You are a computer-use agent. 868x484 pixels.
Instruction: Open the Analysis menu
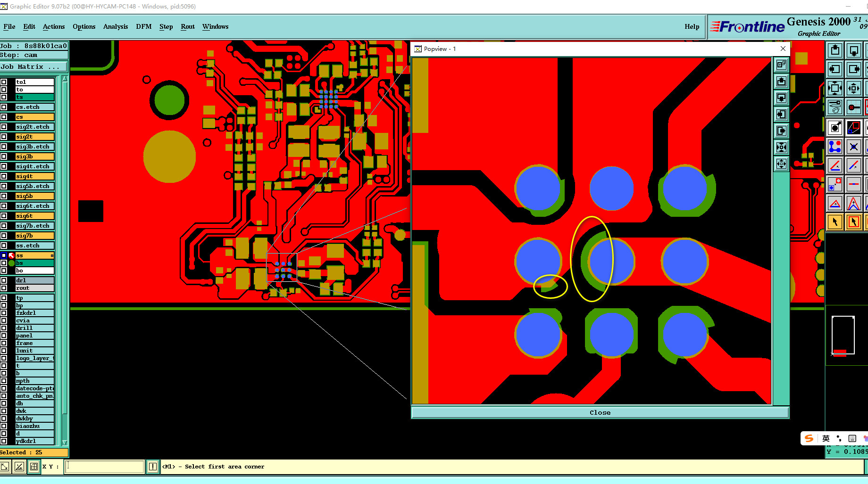pos(116,27)
